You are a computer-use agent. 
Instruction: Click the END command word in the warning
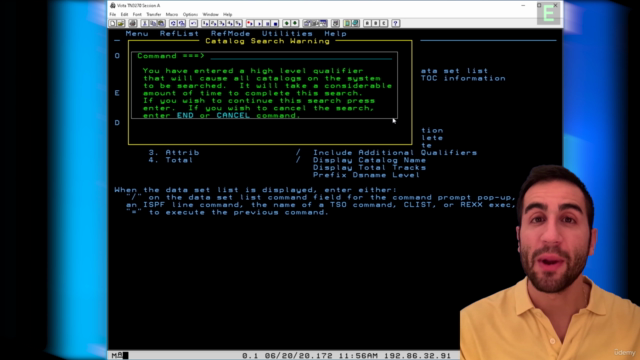(185, 116)
